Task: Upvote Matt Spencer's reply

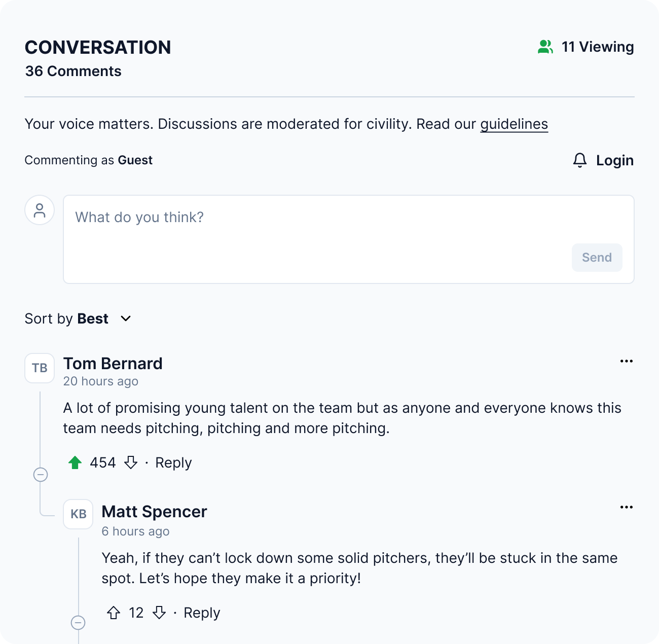Action: [x=114, y=612]
